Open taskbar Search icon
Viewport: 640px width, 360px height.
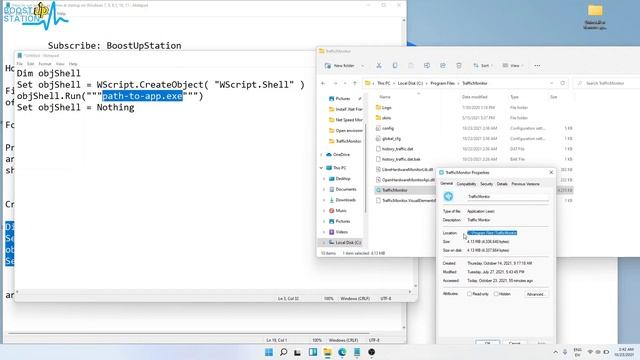283,352
